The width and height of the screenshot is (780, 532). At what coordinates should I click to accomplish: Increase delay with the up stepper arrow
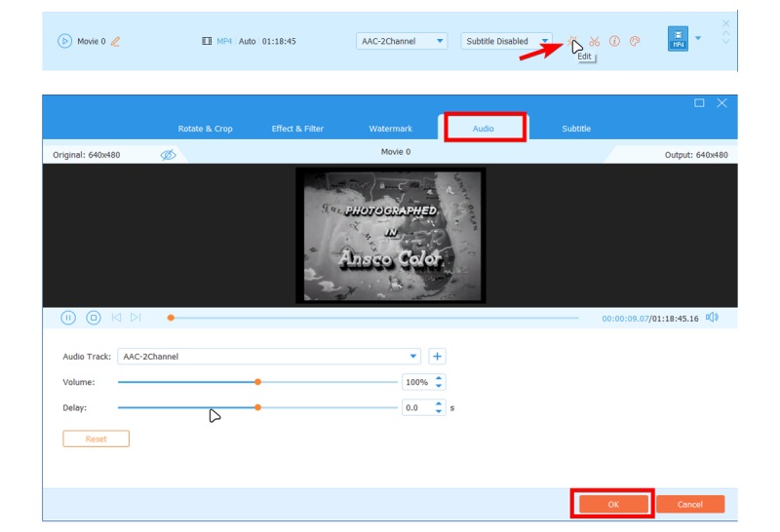[x=439, y=403]
